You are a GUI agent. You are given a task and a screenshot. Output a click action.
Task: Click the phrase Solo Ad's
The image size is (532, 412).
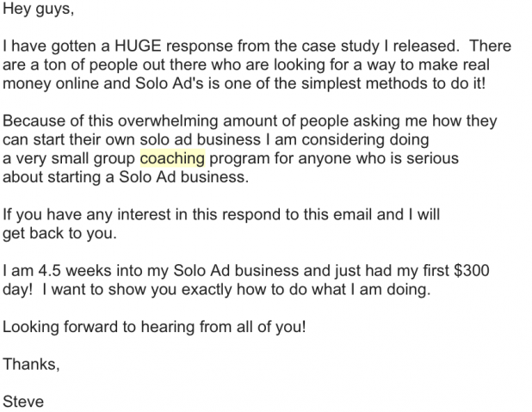pyautogui.click(x=170, y=83)
